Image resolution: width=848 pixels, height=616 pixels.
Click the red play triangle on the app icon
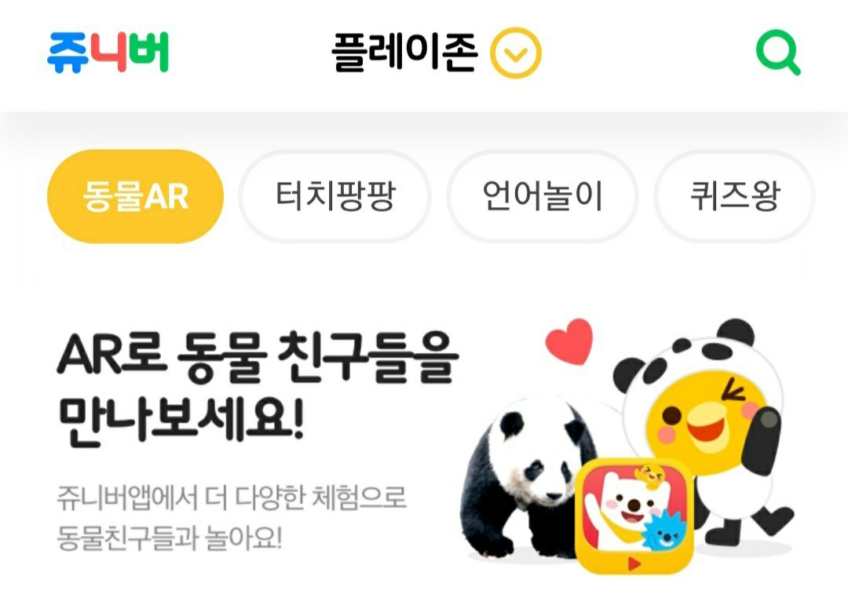(634, 565)
